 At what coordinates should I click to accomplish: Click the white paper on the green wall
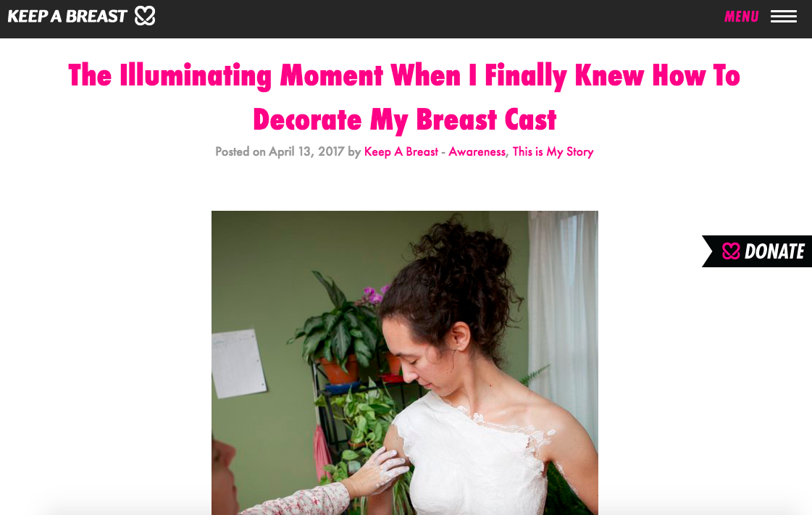[239, 362]
